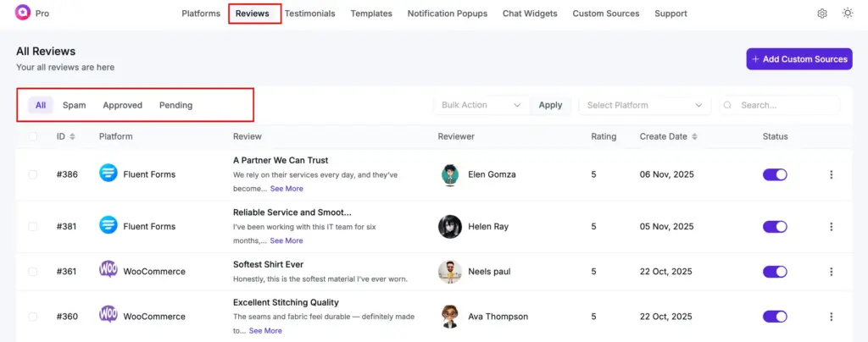
Task: Select all reviews header checkbox
Action: 33,136
